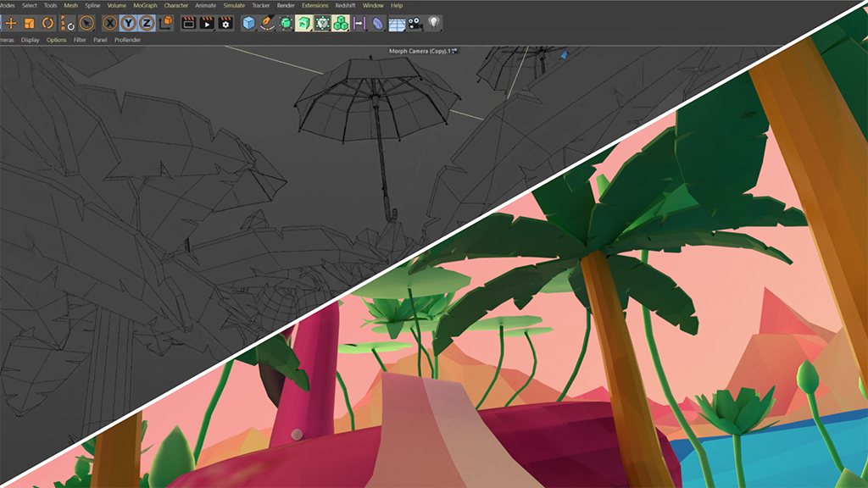Image resolution: width=868 pixels, height=488 pixels.
Task: Open the viewport Display dropdown
Action: (31, 40)
